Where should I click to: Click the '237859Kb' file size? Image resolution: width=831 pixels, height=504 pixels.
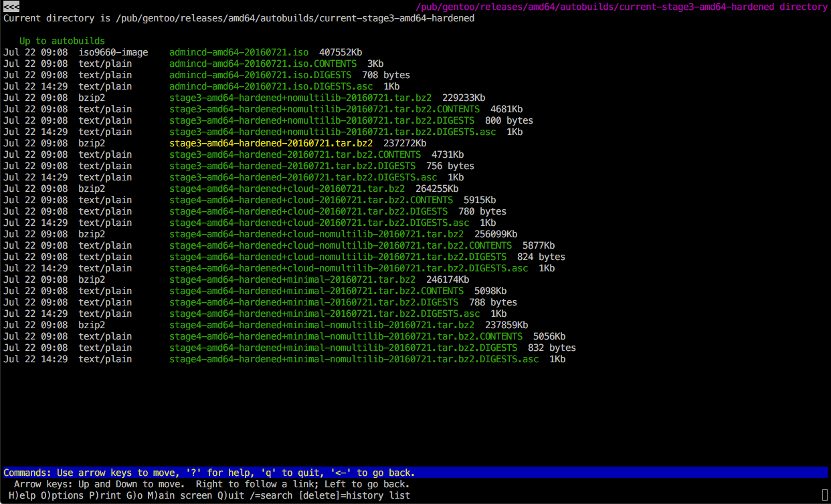[x=506, y=325]
